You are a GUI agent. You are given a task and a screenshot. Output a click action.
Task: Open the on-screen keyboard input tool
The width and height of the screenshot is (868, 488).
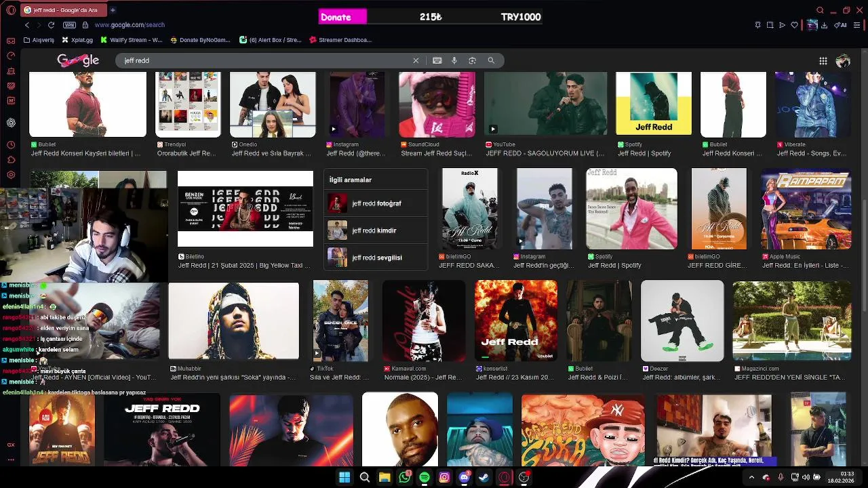coord(437,60)
